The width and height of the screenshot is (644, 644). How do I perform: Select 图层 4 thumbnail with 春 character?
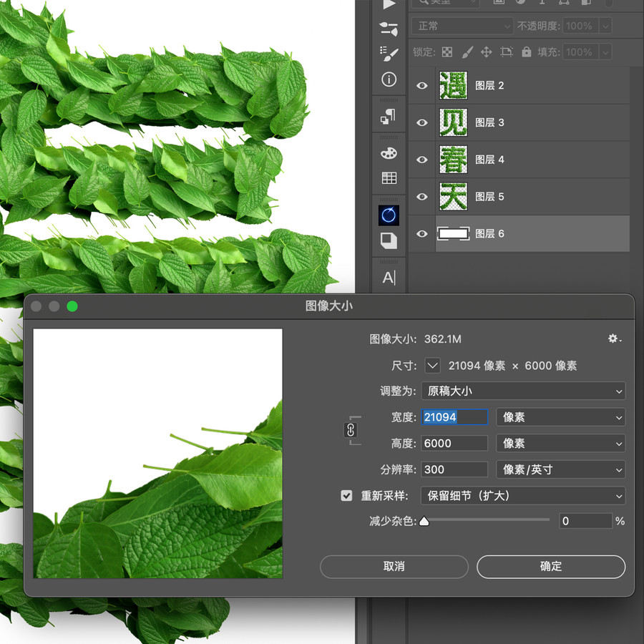453,160
